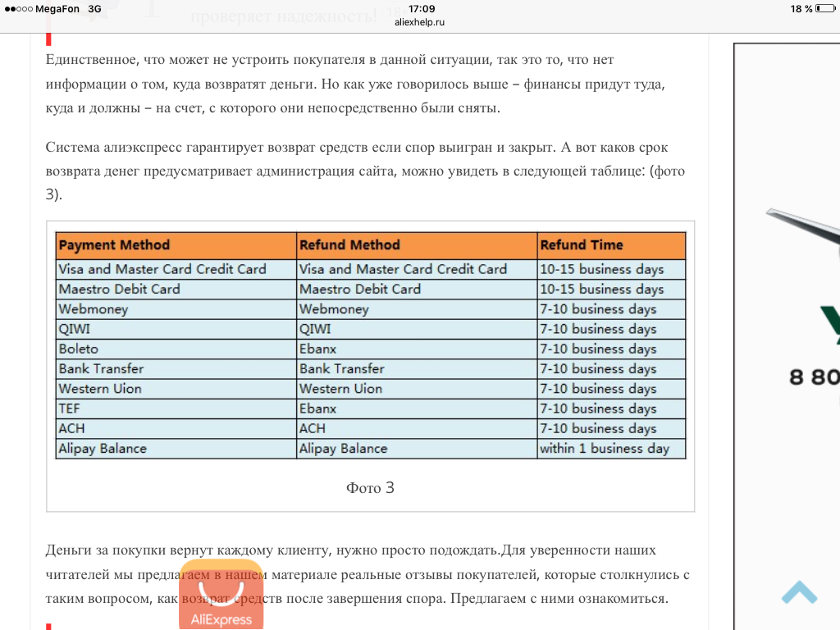Image resolution: width=840 pixels, height=630 pixels.
Task: Click '7-10 business days' in Bank Transfer row
Action: (x=611, y=368)
